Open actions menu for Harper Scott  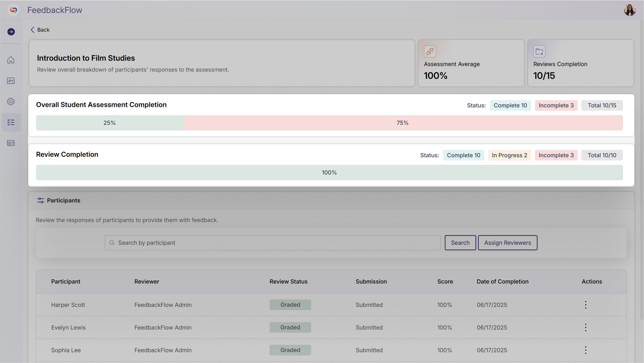pos(585,305)
